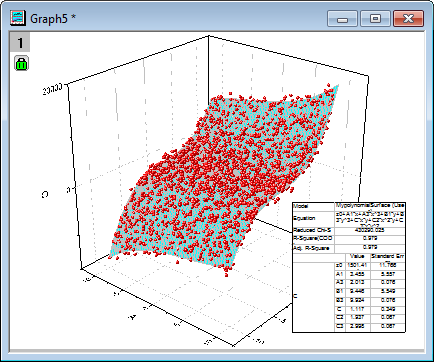Click the C3 parameter row

(370, 326)
